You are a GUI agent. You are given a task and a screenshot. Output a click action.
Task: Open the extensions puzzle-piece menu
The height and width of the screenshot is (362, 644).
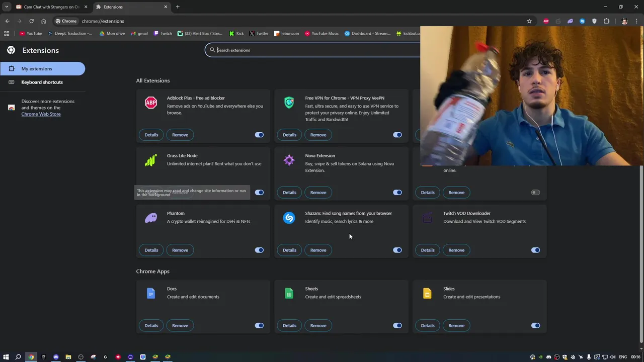tap(606, 21)
